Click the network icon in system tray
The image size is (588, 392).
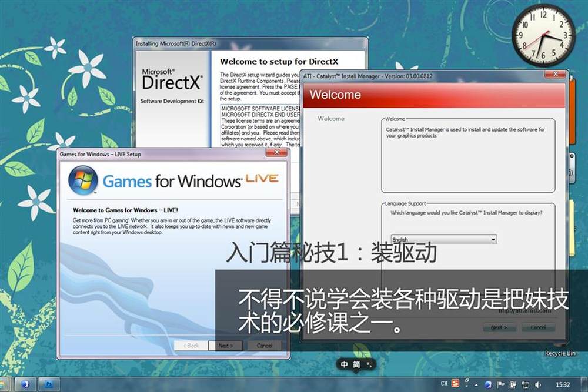point(525,384)
